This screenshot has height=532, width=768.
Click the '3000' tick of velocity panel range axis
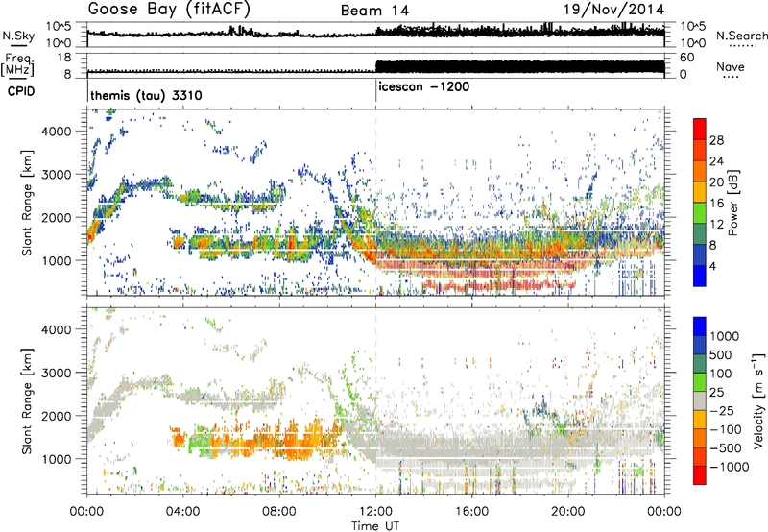pyautogui.click(x=56, y=373)
